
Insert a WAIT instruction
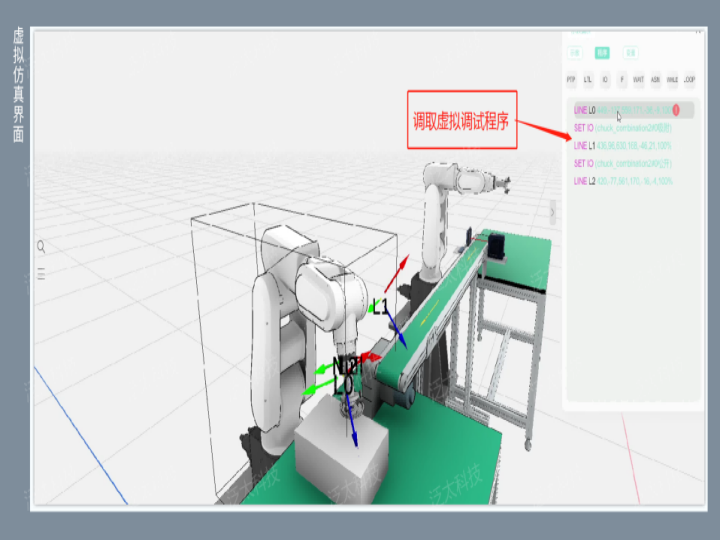(x=638, y=78)
